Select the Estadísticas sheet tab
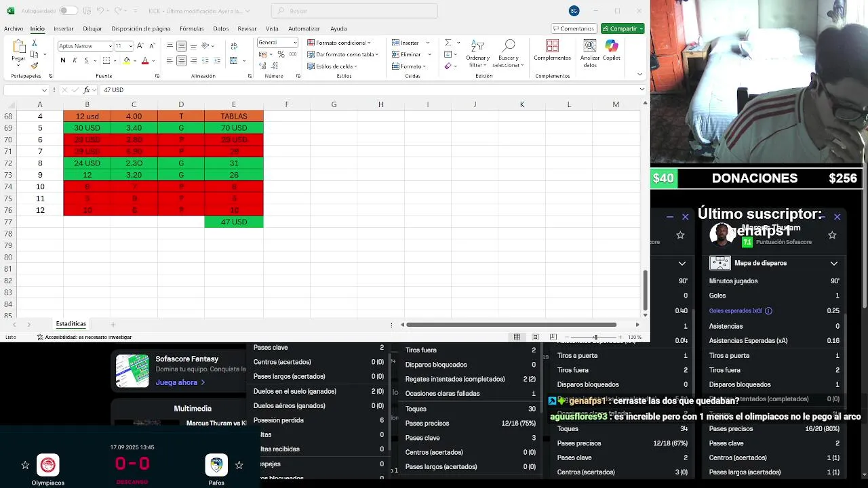 pos(71,324)
